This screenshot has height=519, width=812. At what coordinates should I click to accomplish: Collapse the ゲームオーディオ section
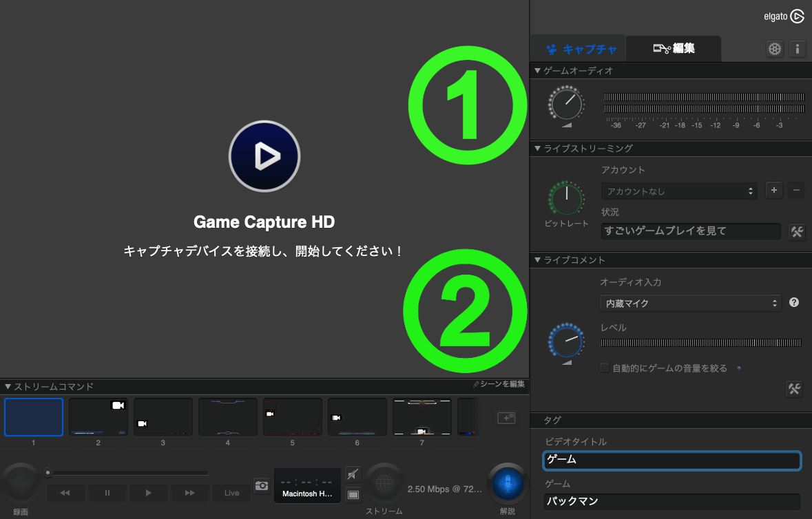pyautogui.click(x=538, y=71)
